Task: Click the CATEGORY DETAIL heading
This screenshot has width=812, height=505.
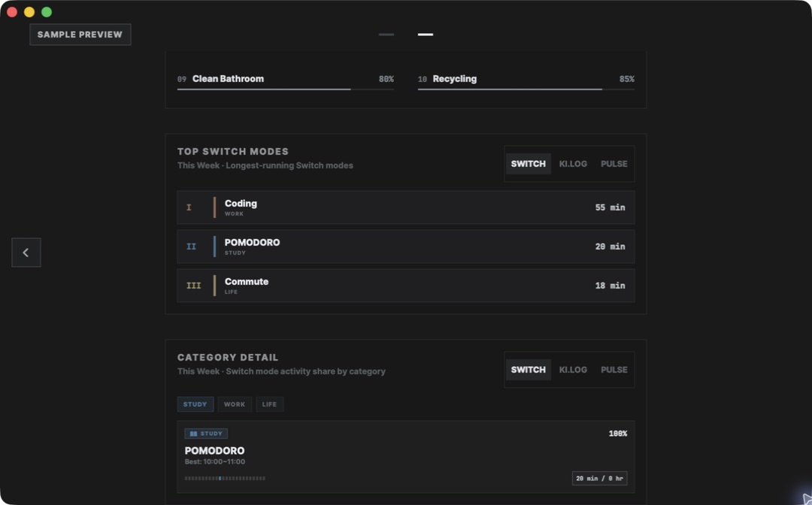Action: 228,358
